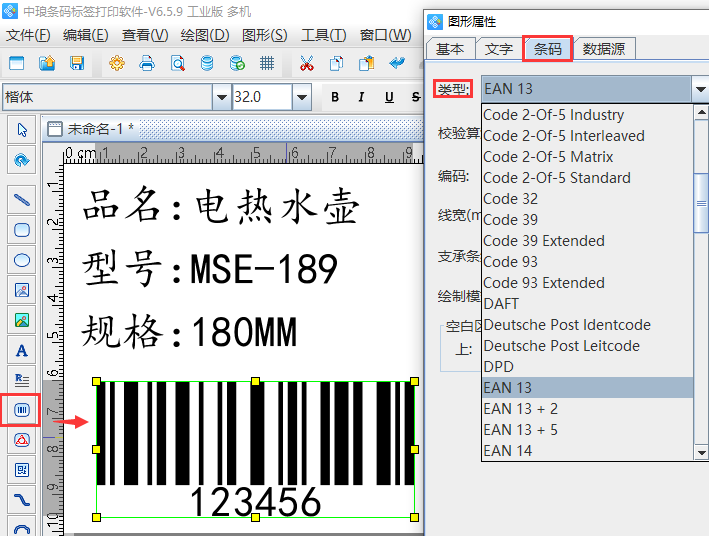This screenshot has height=536, width=709.
Task: Click the scroll up arrow of type list
Action: tap(701, 112)
